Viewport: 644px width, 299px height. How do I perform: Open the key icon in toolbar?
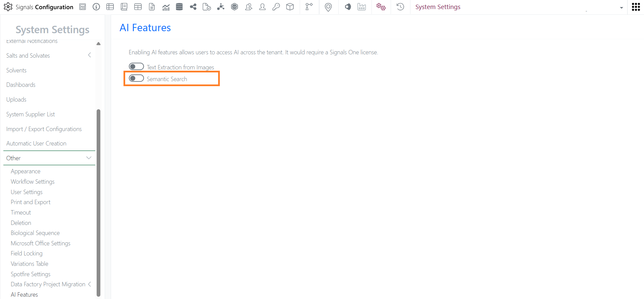276,7
